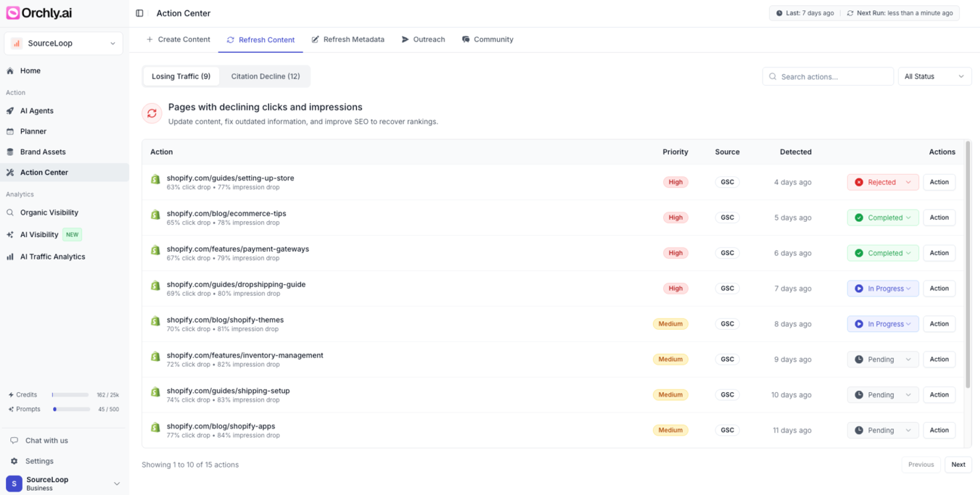Expand the SourceLoop workspace selector

point(64,43)
